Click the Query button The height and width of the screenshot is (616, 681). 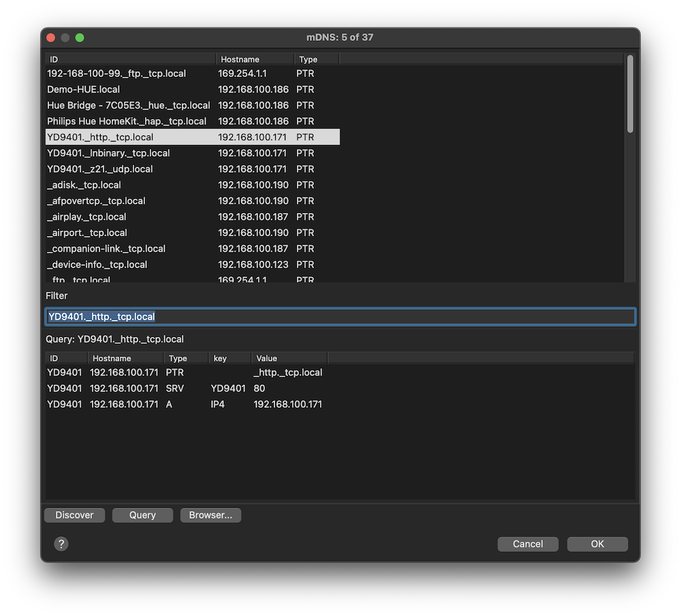pos(142,515)
